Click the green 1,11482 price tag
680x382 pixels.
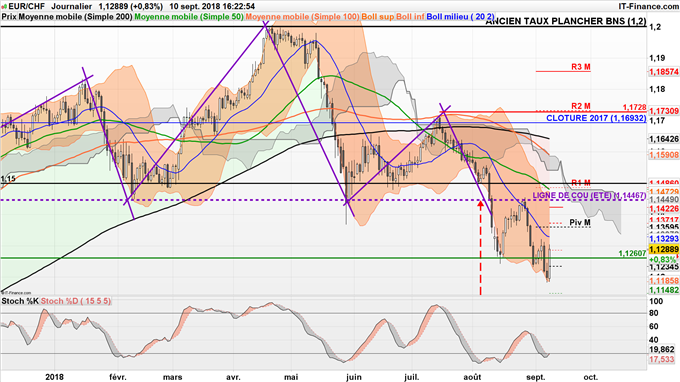(x=664, y=290)
